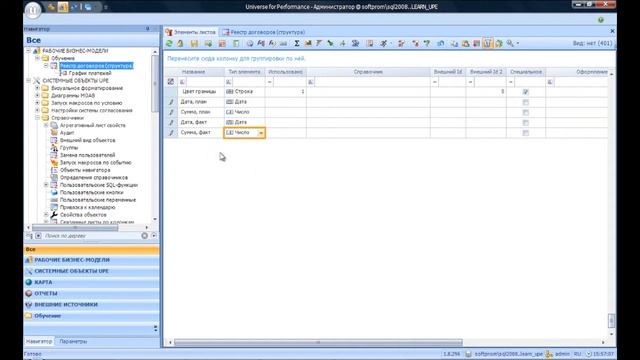This screenshot has height=360, width=640.
Task: Toggle Специальное checkbox for Цвет границы
Action: [526, 92]
